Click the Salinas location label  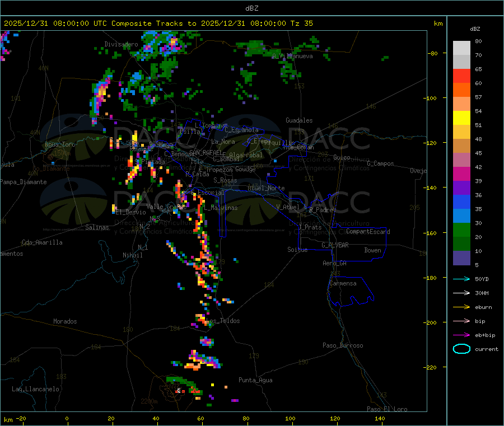coord(97,227)
